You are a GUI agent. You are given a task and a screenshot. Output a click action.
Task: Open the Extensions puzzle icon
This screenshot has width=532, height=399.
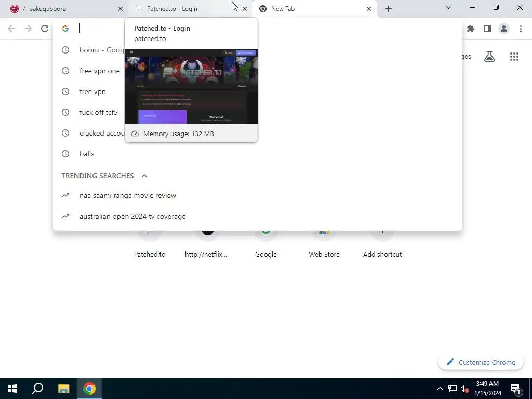tap(471, 29)
